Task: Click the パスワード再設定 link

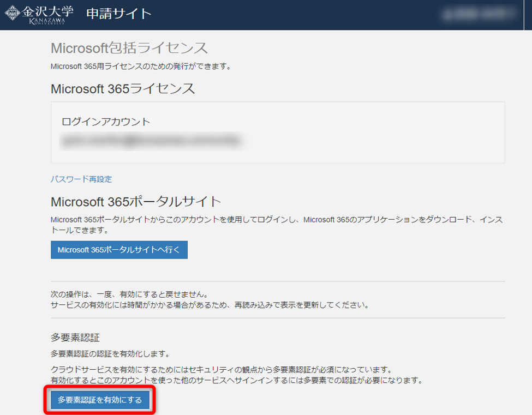Action: click(81, 179)
